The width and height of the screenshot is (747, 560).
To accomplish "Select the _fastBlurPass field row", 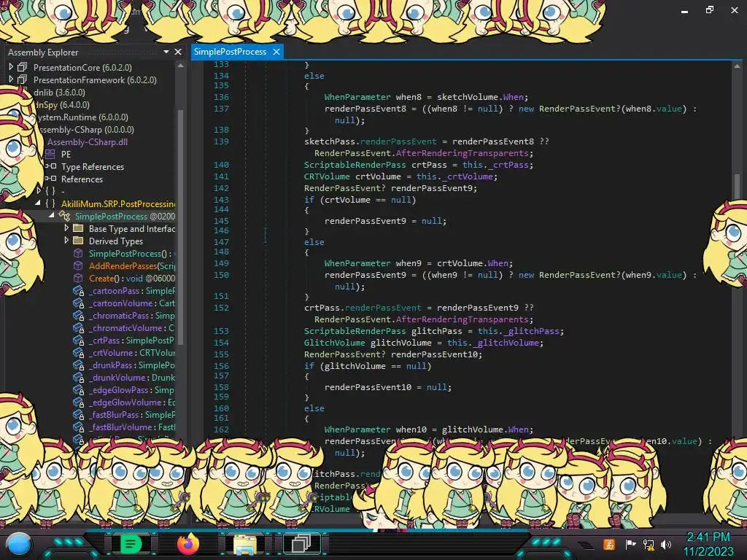I will pyautogui.click(x=124, y=415).
